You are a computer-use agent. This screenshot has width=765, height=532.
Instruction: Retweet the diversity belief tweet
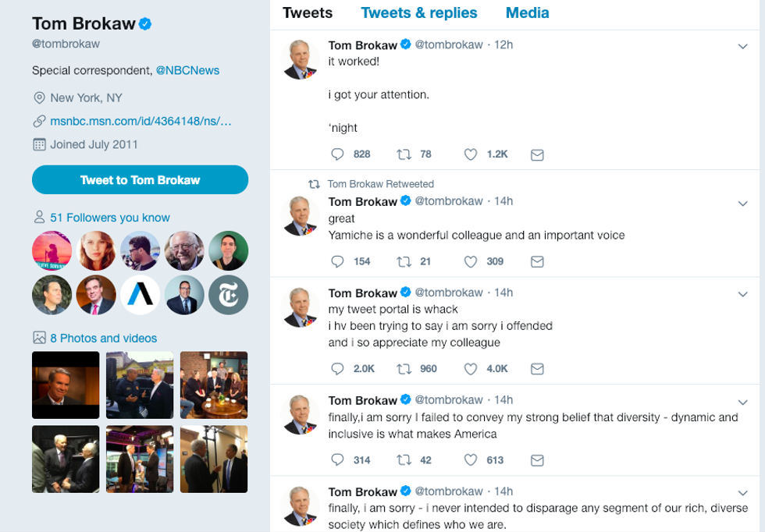point(404,460)
